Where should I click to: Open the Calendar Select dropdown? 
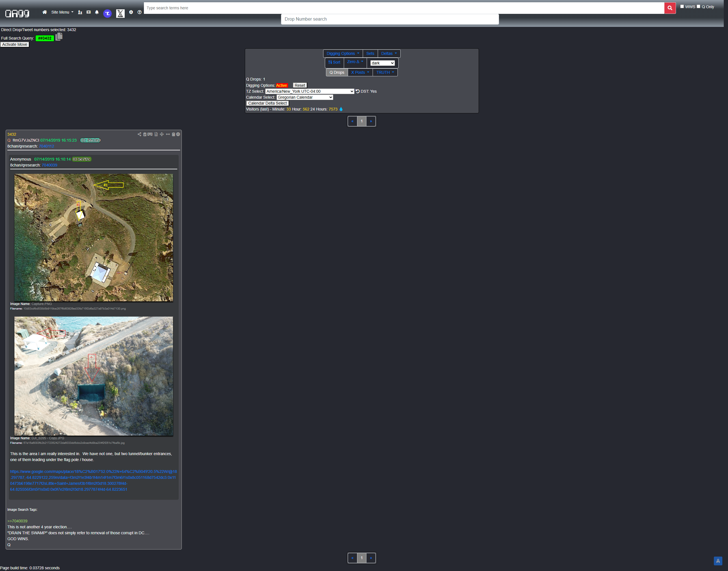point(305,97)
